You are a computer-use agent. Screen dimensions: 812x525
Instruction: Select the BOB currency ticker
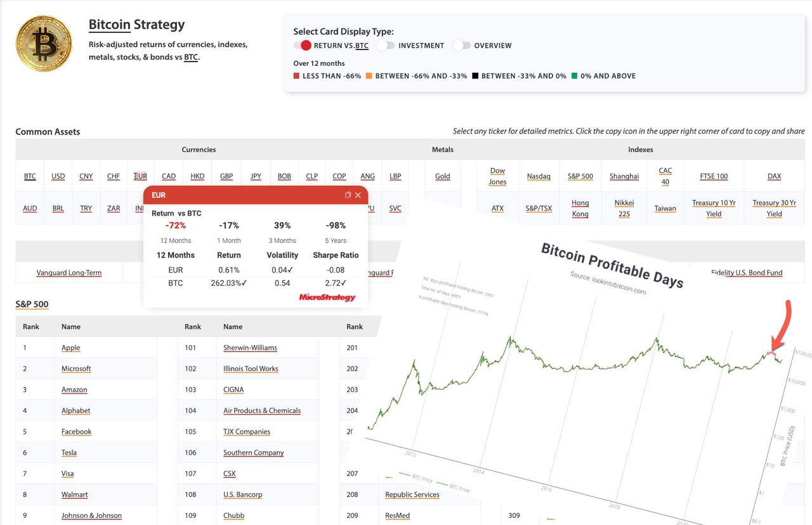point(284,176)
